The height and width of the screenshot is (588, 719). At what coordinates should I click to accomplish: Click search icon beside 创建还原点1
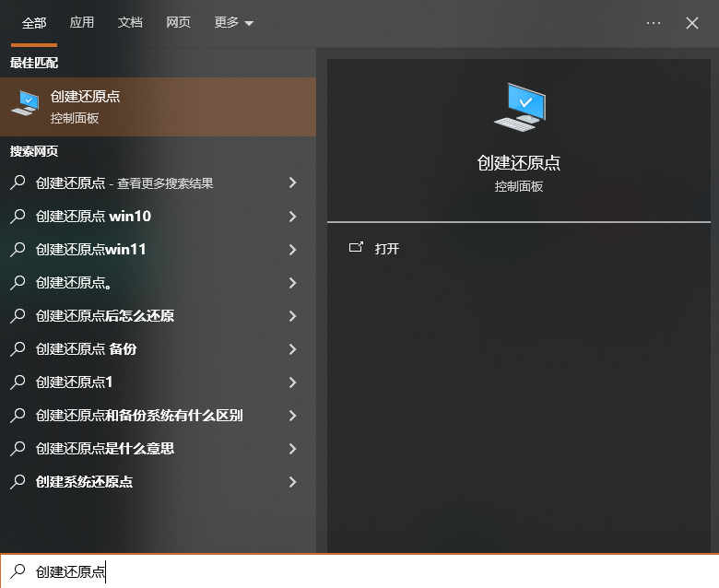(x=18, y=382)
